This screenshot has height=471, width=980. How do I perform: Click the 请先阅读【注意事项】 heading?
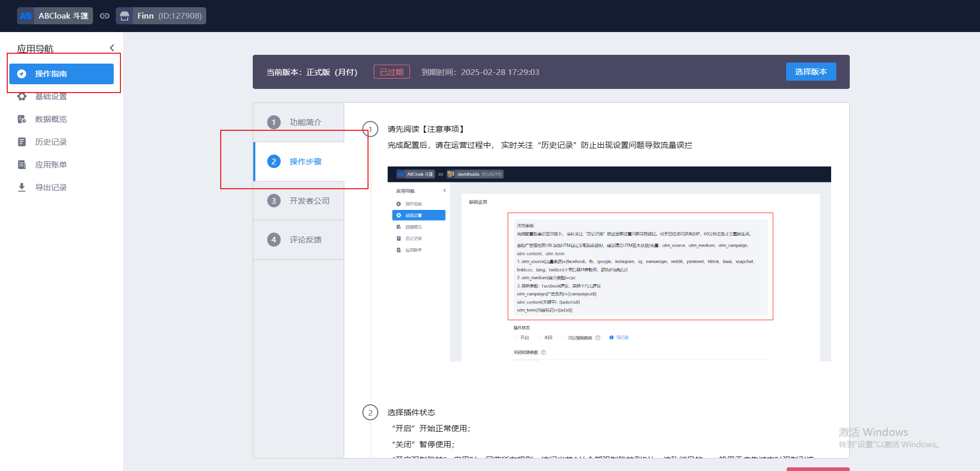click(427, 129)
